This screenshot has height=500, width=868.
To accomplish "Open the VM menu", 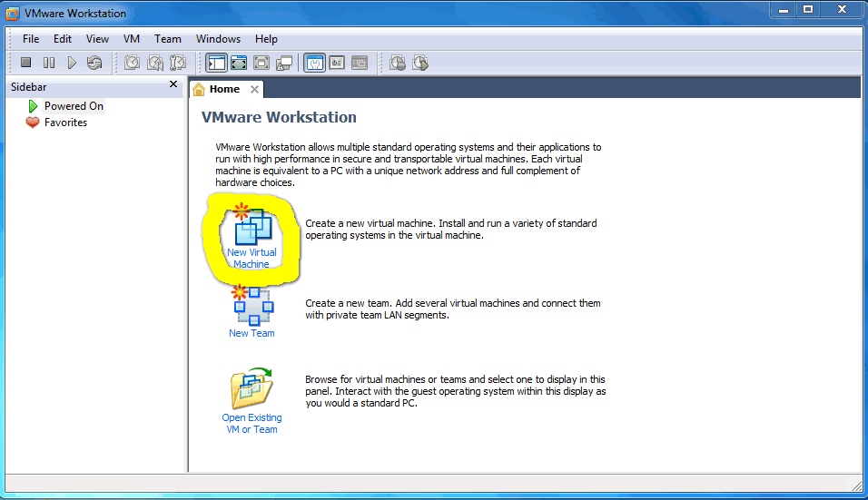I will [131, 39].
